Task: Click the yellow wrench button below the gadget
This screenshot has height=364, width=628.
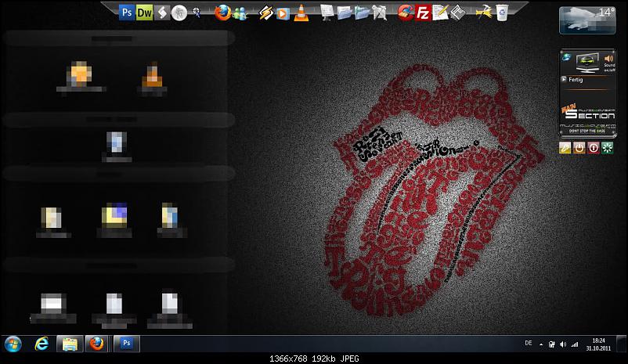Action: 565,148
